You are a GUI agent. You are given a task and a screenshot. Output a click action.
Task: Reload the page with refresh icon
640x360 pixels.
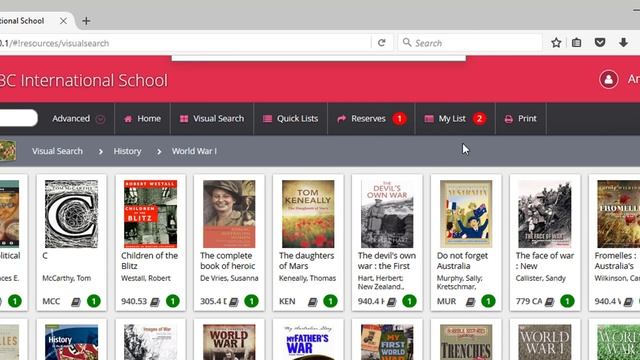pyautogui.click(x=382, y=43)
